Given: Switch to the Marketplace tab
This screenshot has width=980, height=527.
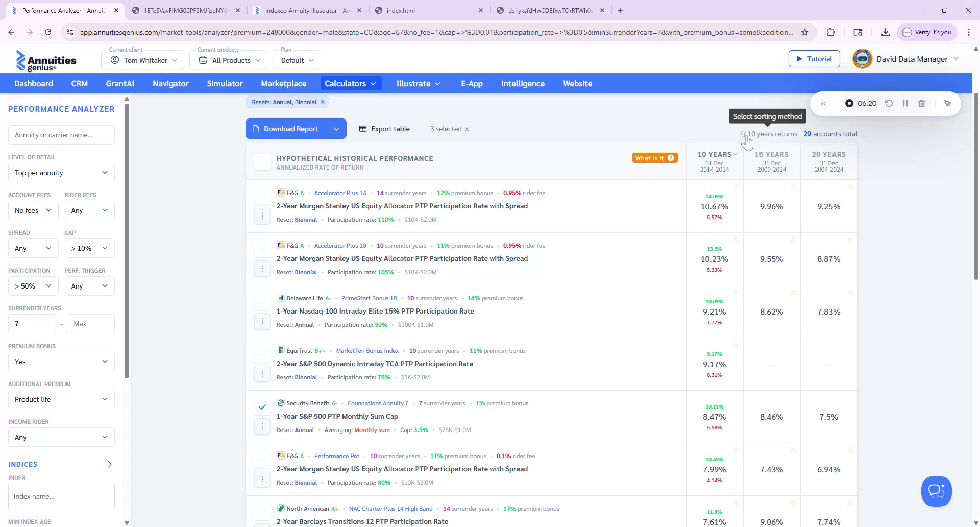Looking at the screenshot, I should click(283, 83).
